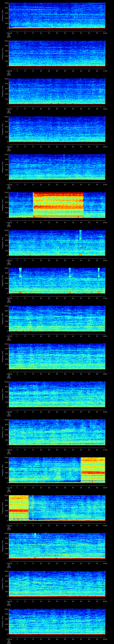114x644 pixels.
Task: Click the loud broadband burst in the 3:34:00 spectrogram
Action: 58,205
